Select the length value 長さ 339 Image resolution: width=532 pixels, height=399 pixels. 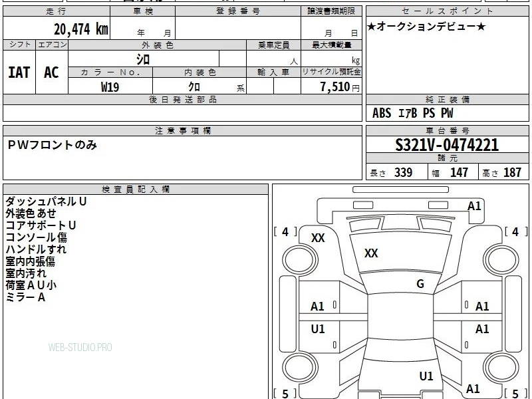coord(391,172)
